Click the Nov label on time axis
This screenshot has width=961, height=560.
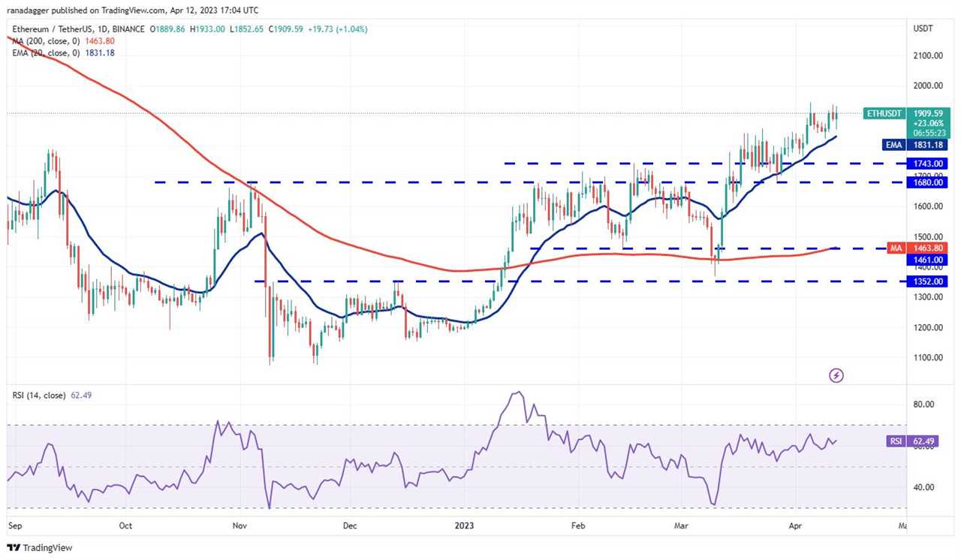pos(239,526)
